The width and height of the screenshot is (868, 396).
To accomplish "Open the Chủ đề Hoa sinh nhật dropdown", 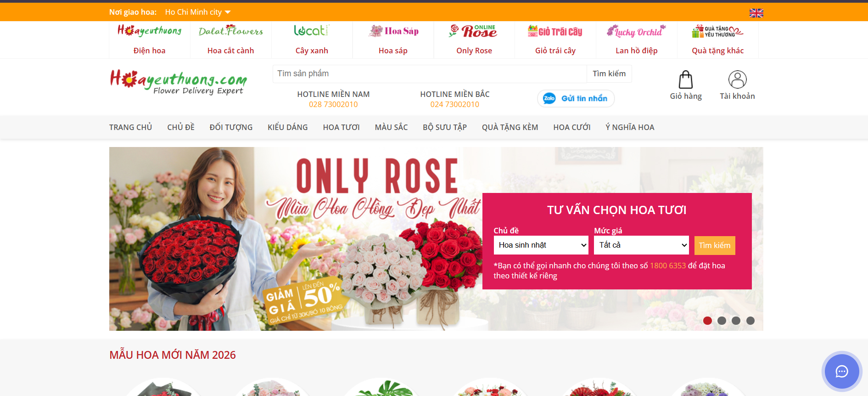I will point(541,245).
